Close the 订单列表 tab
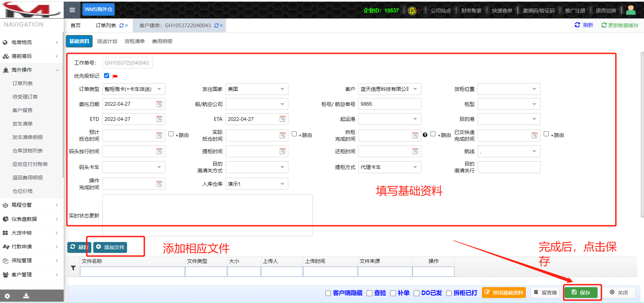The image size is (644, 303). (127, 26)
